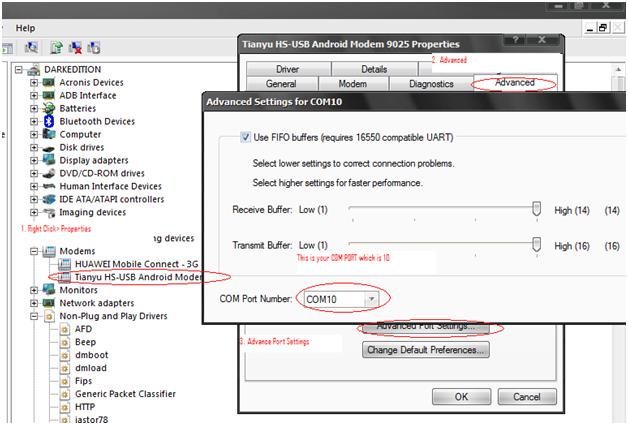Image resolution: width=628 pixels, height=425 pixels.
Task: Click the Monitors category icon
Action: point(49,290)
